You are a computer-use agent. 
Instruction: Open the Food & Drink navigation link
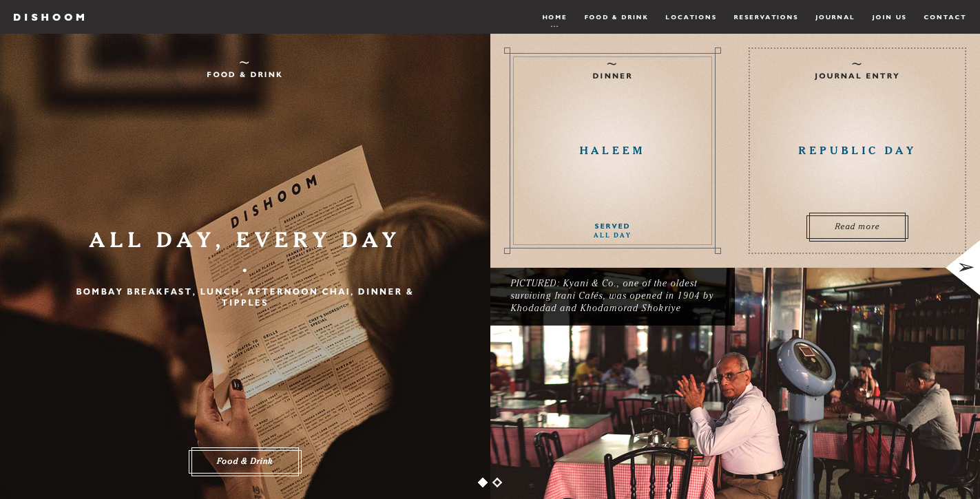(x=616, y=17)
